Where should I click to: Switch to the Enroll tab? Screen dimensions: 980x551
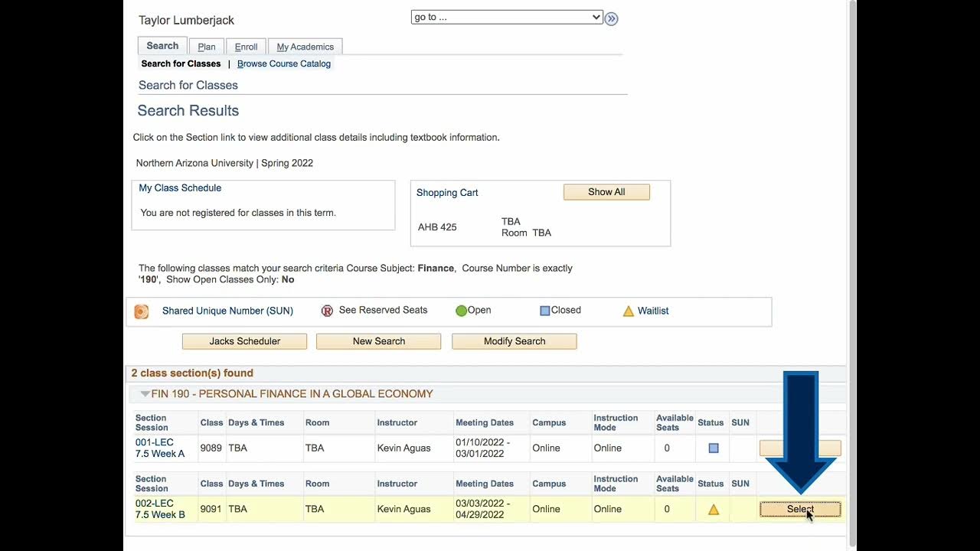[x=246, y=47]
